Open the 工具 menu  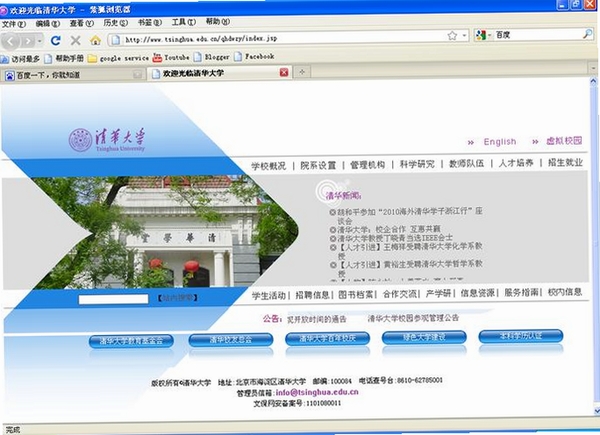click(x=184, y=22)
